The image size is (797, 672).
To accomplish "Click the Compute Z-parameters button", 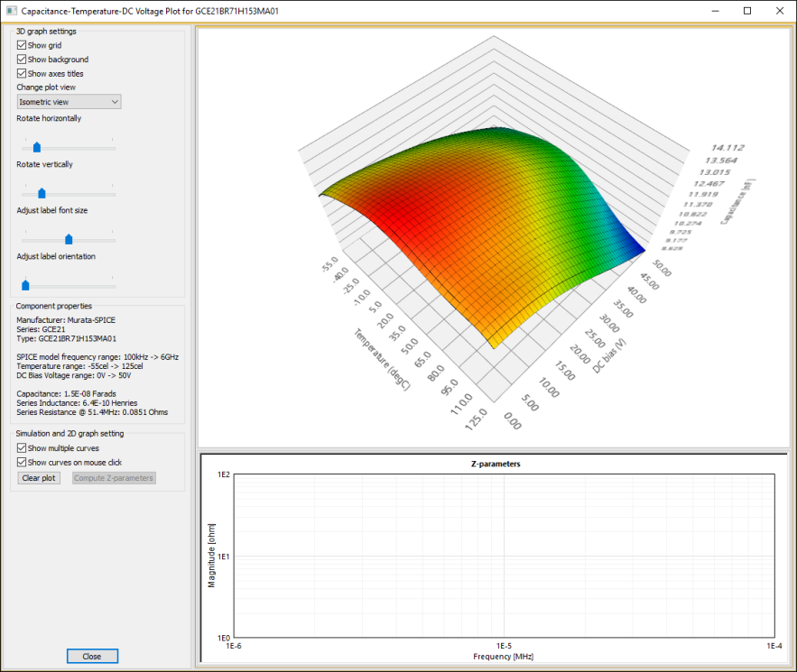I will [114, 478].
